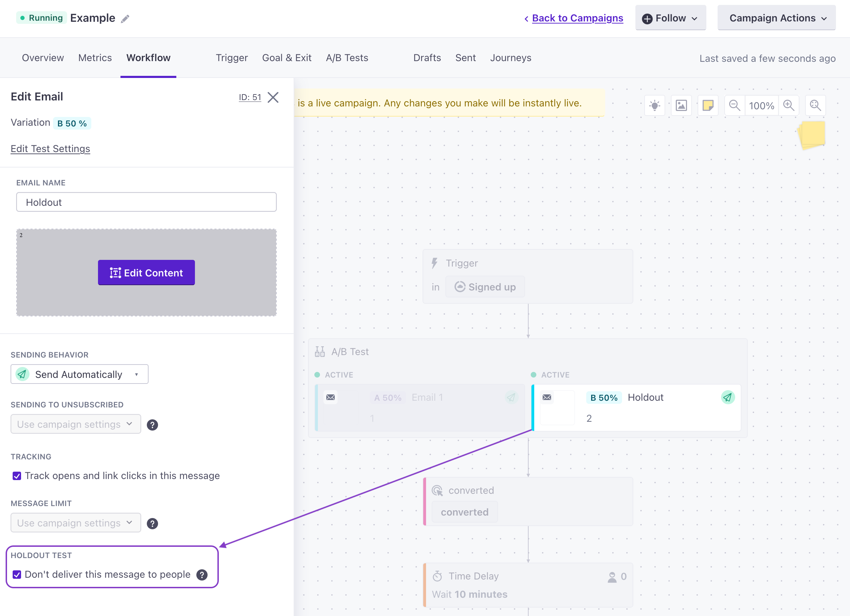
Task: Click the pencil icon to rename Example
Action: pos(125,19)
